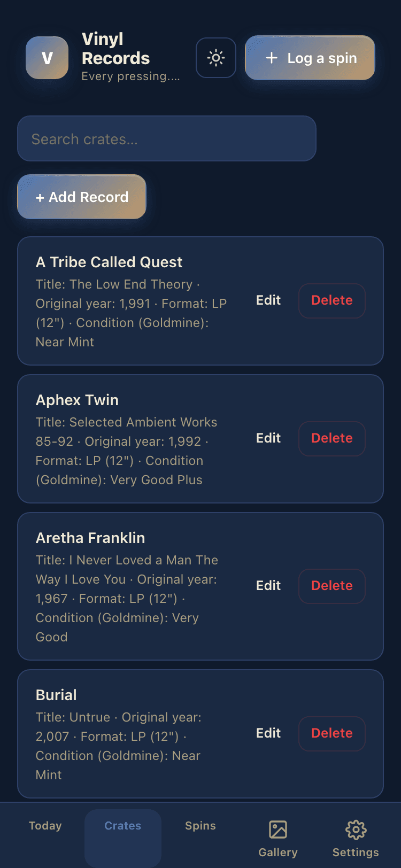Screen dimensions: 401x868
Task: Toggle the light/dark theme sun icon
Action: coord(216,58)
